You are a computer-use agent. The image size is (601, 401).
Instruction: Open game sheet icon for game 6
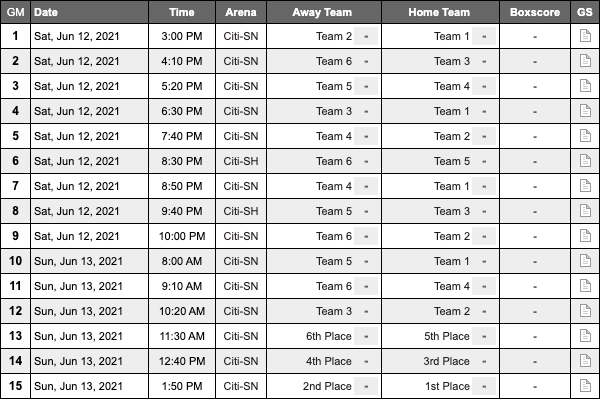coord(585,161)
